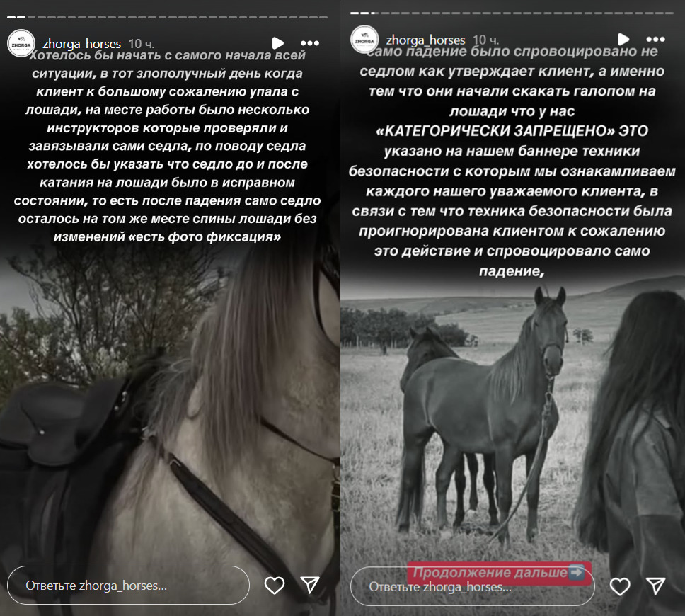Open zhorga_horses profile picture on left story

(21, 43)
